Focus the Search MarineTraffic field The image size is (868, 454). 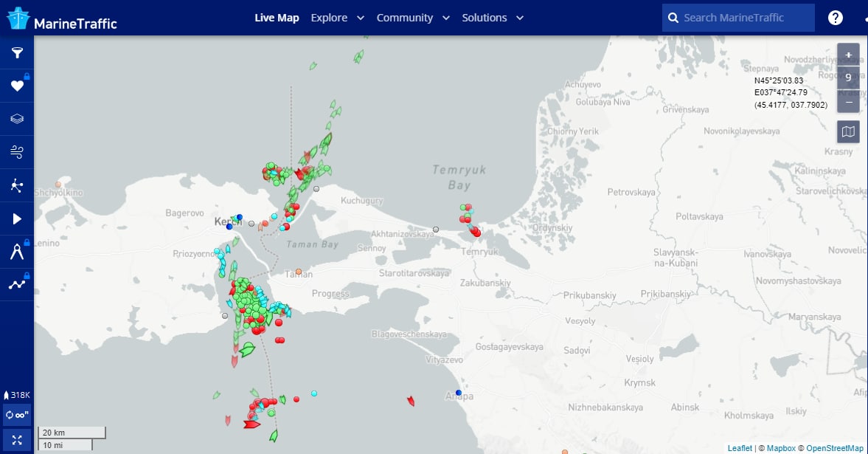(738, 18)
